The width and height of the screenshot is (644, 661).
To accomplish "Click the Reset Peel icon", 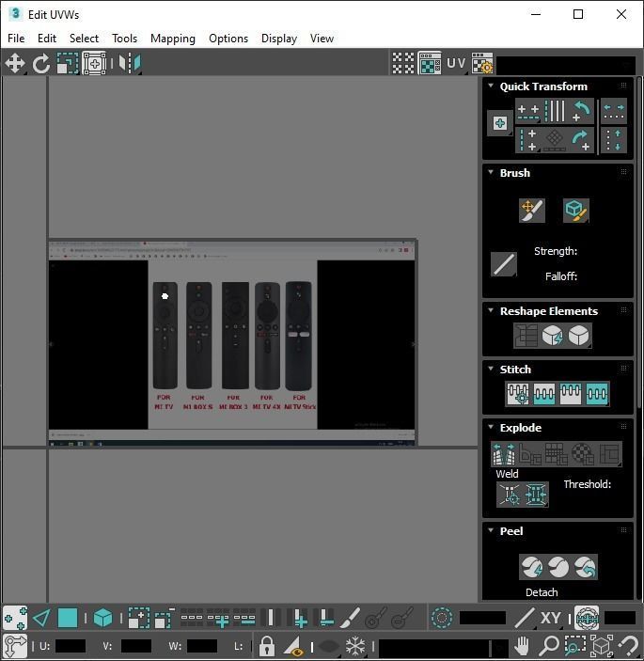I will coord(585,567).
